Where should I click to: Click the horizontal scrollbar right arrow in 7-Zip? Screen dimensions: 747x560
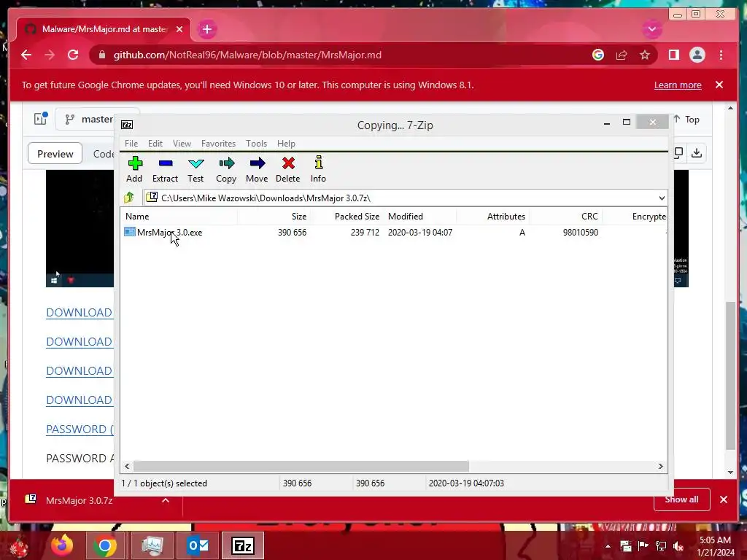pos(661,466)
